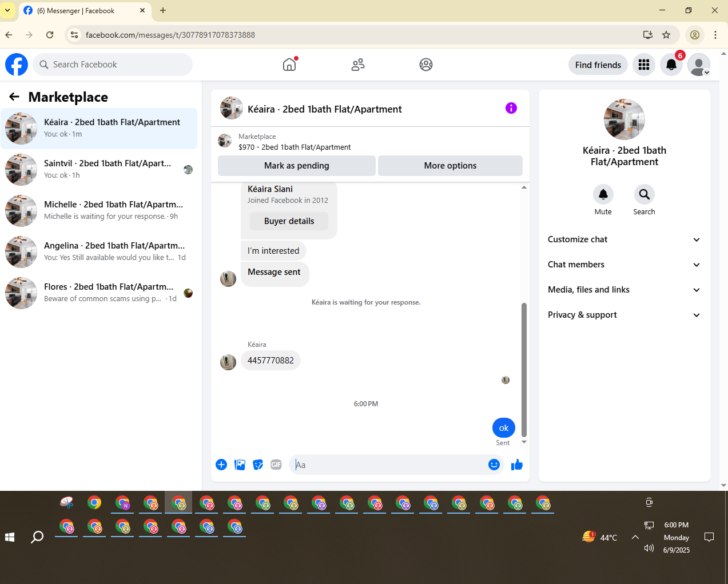Open Kéaira conversation in chat list
This screenshot has height=584, width=728.
click(x=100, y=129)
